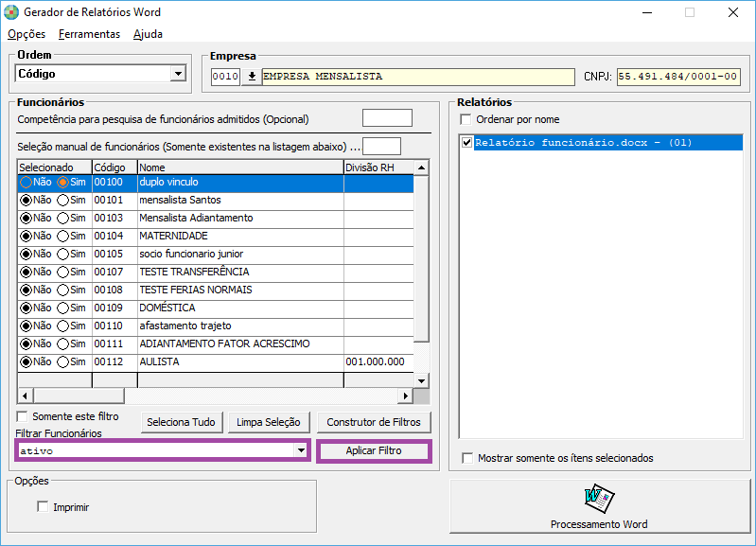This screenshot has width=756, height=546.
Task: Click the name AULISTA
Action: click(160, 361)
